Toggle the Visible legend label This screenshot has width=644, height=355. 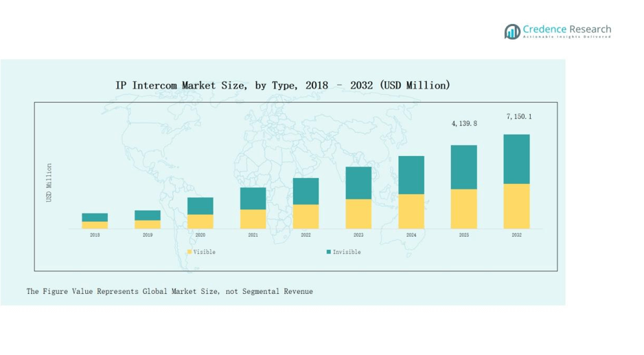pos(205,252)
